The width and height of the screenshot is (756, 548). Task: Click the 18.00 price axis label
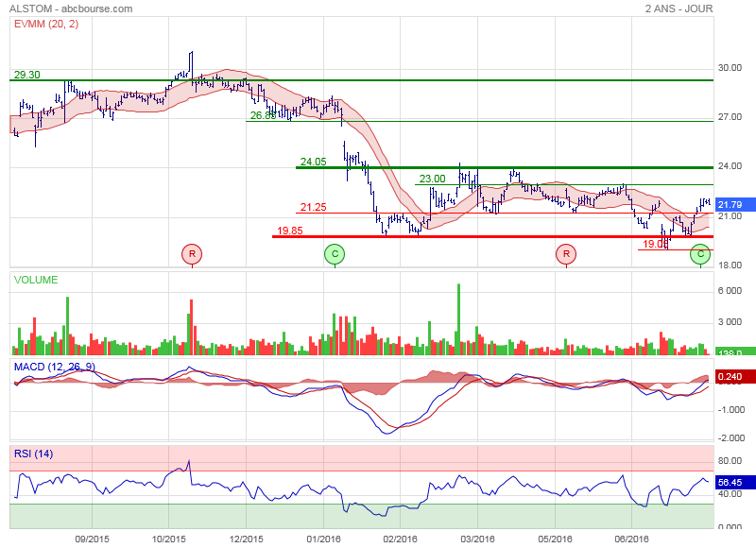coord(730,265)
